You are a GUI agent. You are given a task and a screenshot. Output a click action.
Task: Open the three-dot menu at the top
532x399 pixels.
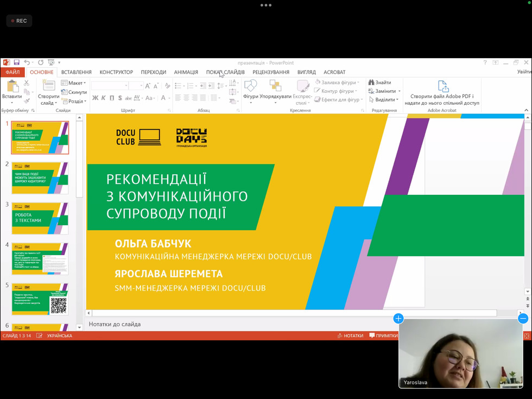point(266,5)
